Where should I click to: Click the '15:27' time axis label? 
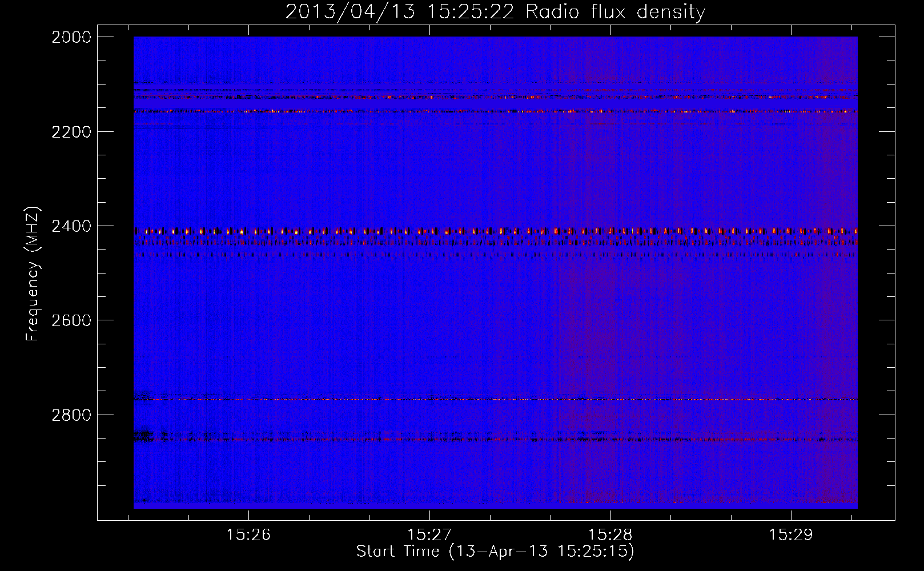coord(429,535)
